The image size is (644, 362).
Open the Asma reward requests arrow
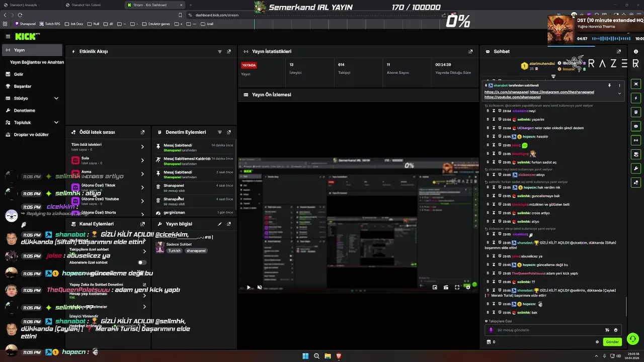[x=142, y=174]
